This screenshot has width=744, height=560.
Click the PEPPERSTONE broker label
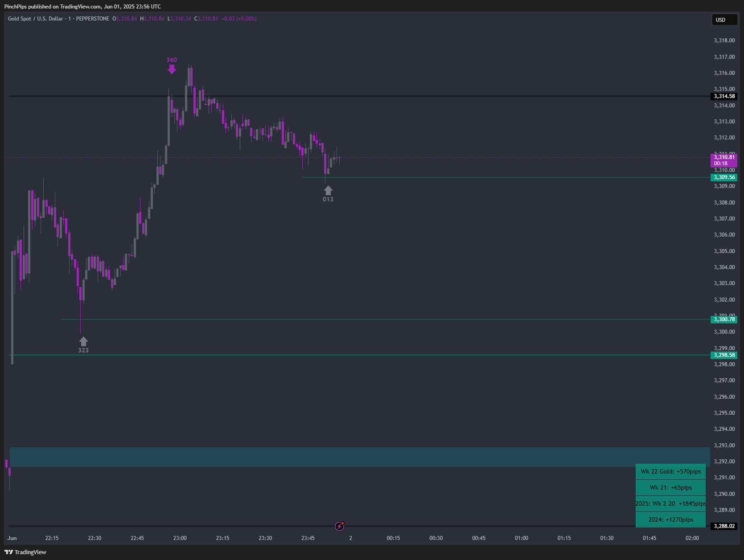93,19
